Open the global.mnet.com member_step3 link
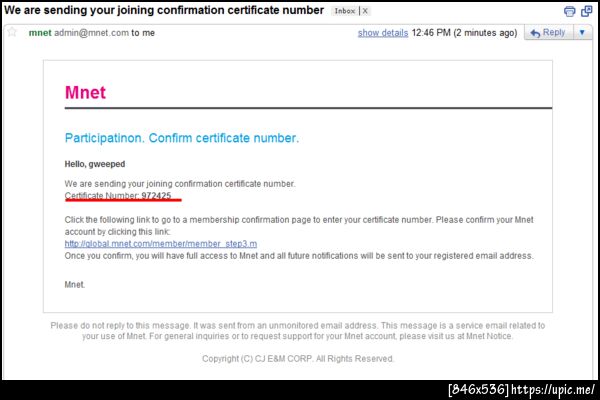Screen dimensions: 600x400 click(x=161, y=244)
